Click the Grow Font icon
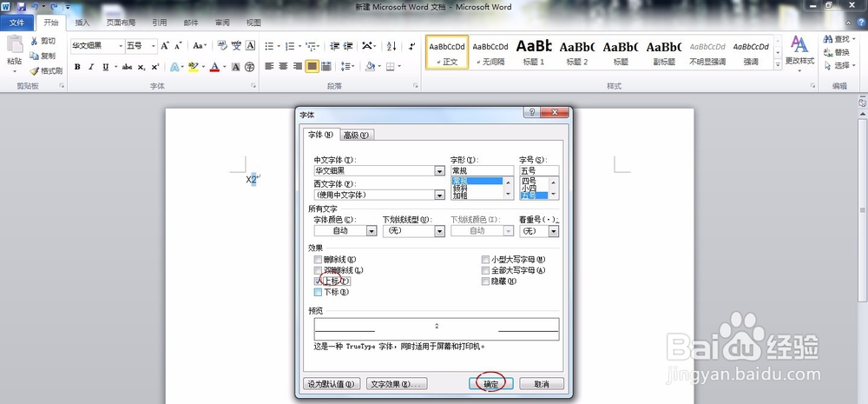Screen dimensions: 868x404 (165, 45)
